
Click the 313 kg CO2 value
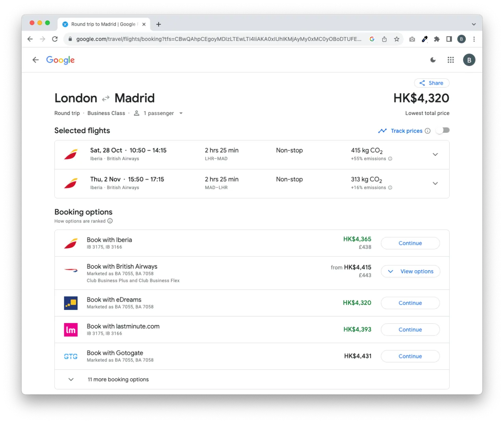click(x=367, y=180)
